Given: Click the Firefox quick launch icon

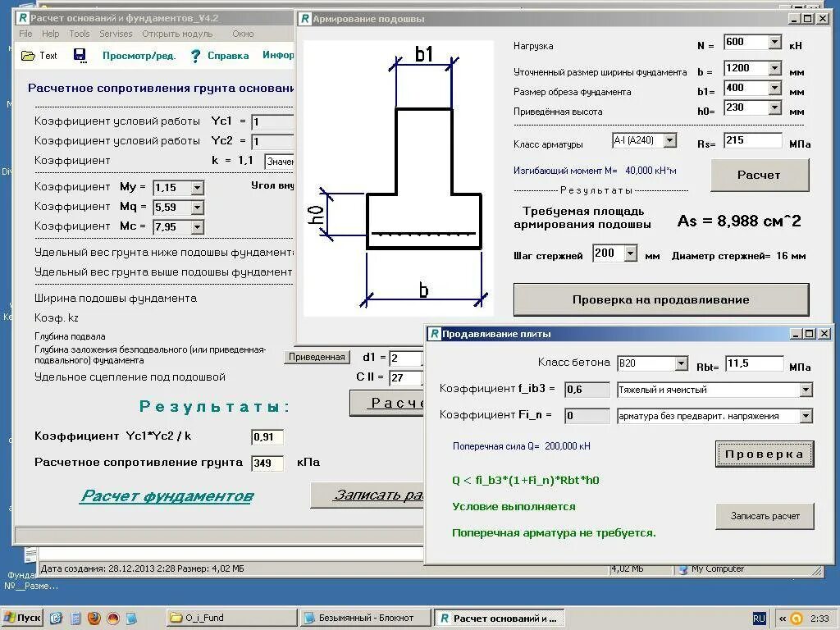Looking at the screenshot, I should 94,619.
